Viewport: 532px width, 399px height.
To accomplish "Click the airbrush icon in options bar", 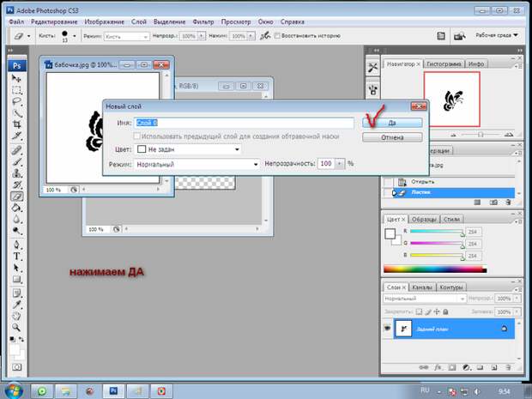I will (x=264, y=36).
